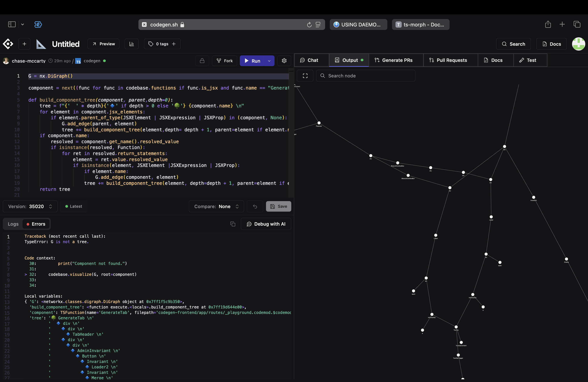Click the Codegen logo home icon

click(x=8, y=44)
